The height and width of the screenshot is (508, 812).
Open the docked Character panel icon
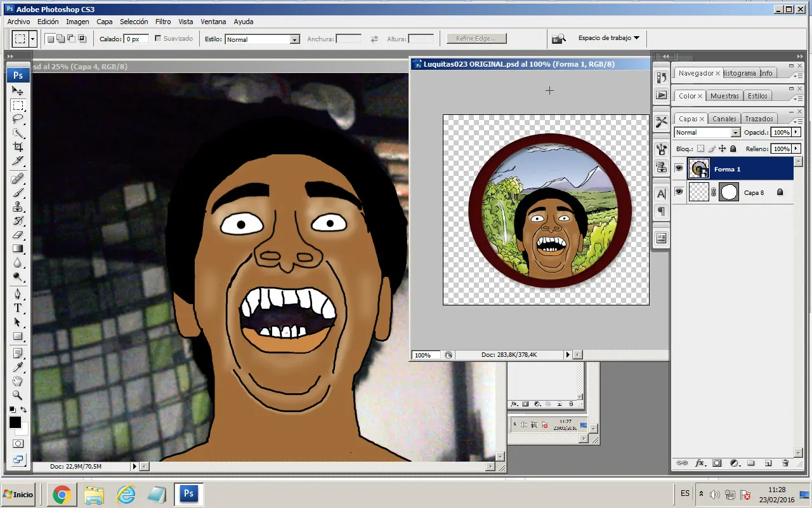[661, 194]
